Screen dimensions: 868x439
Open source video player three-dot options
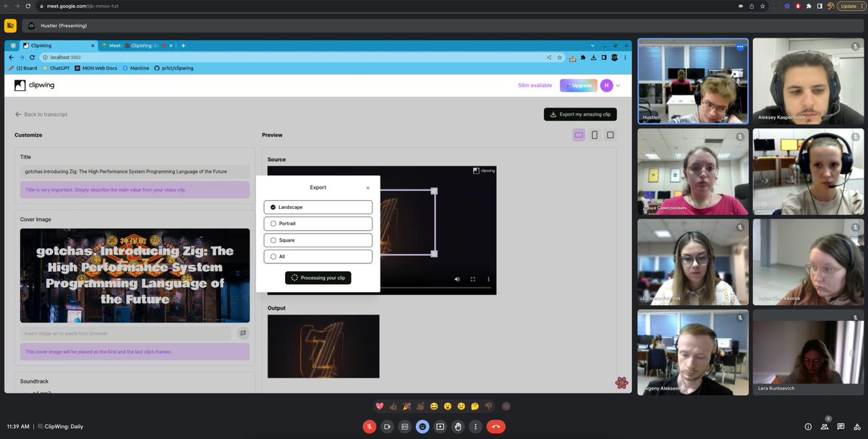click(488, 279)
